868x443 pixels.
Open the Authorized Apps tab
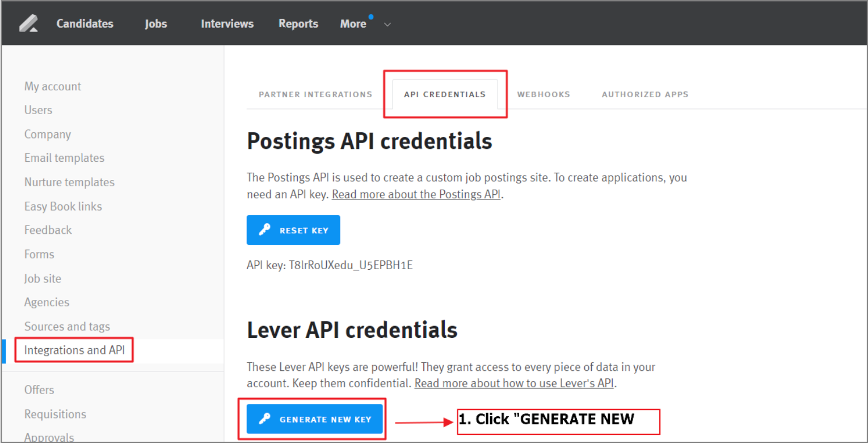click(x=645, y=94)
